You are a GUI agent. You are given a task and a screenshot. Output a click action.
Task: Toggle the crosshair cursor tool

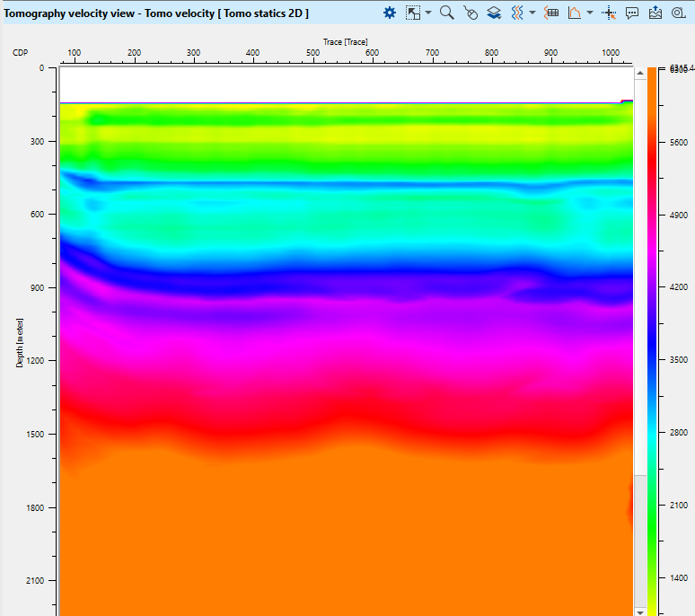(609, 13)
